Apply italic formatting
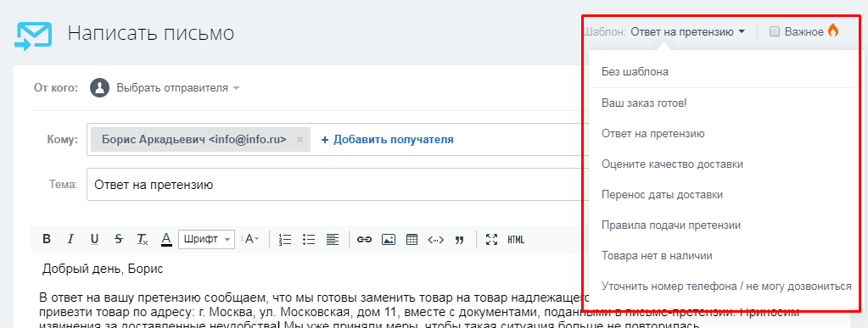 click(x=70, y=240)
